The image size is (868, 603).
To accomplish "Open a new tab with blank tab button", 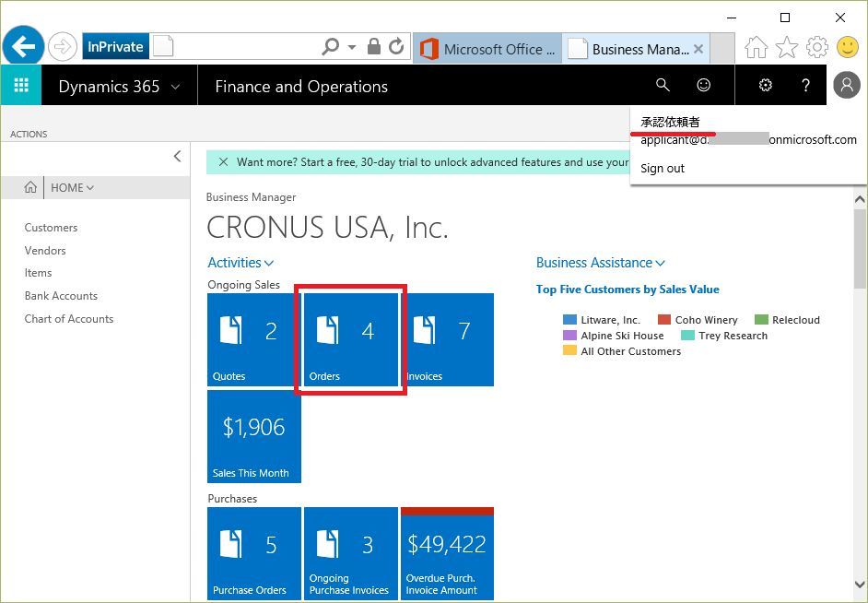I will (721, 49).
